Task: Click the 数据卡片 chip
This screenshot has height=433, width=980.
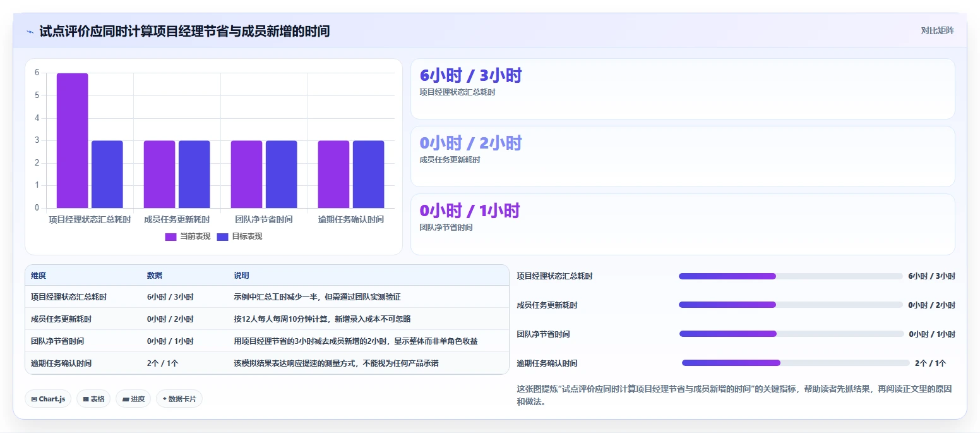Action: pos(179,399)
